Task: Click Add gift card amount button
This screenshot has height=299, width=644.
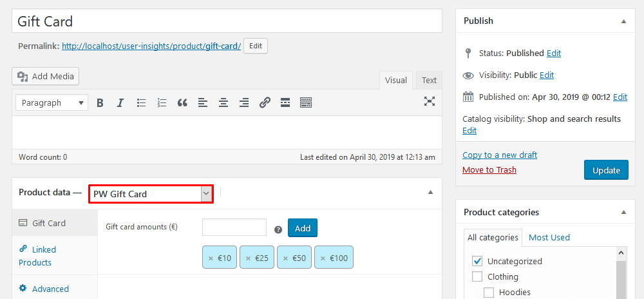Action: coord(303,228)
